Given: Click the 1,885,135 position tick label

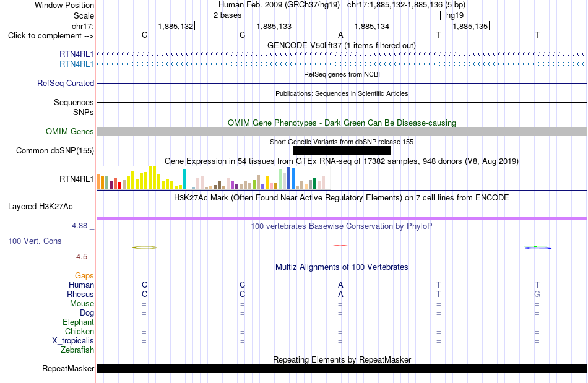Looking at the screenshot, I should pyautogui.click(x=470, y=26).
